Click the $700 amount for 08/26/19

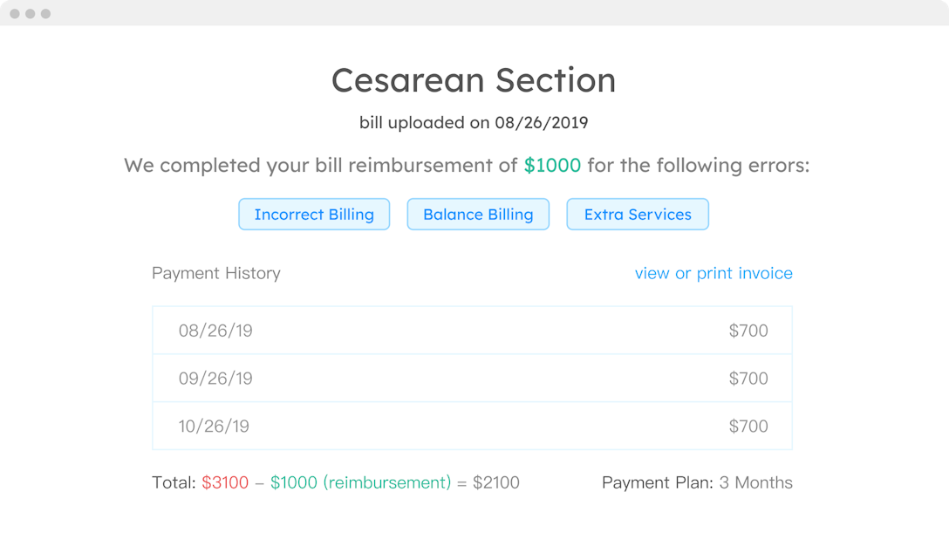pos(748,331)
